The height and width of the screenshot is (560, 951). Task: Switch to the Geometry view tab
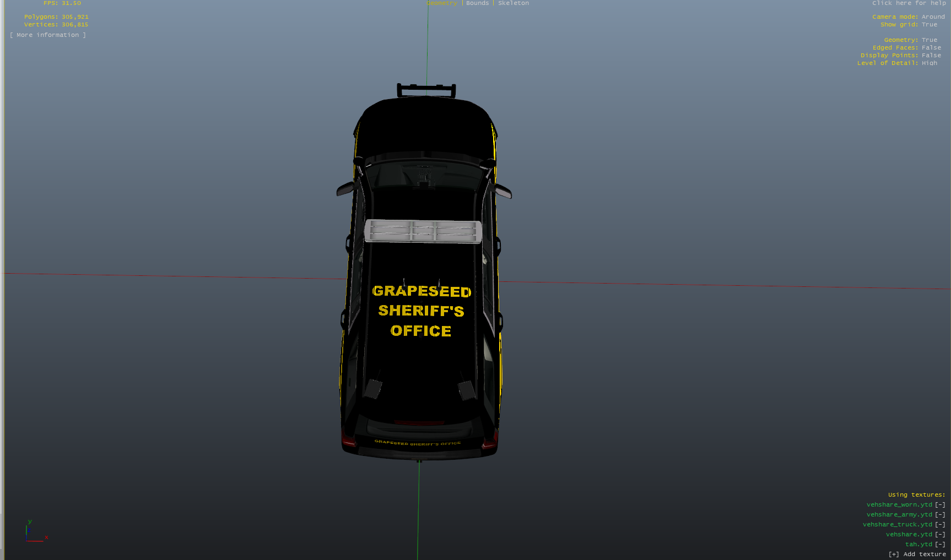click(442, 3)
